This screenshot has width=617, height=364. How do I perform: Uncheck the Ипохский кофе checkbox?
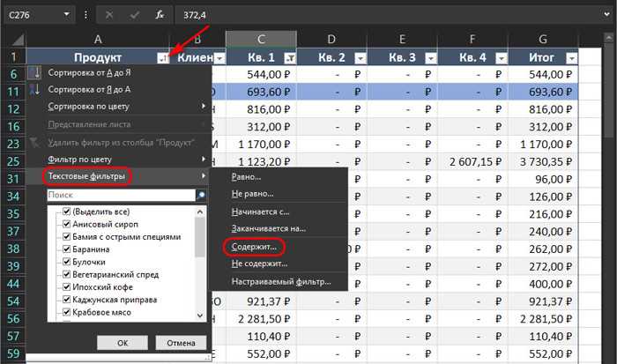click(x=66, y=287)
